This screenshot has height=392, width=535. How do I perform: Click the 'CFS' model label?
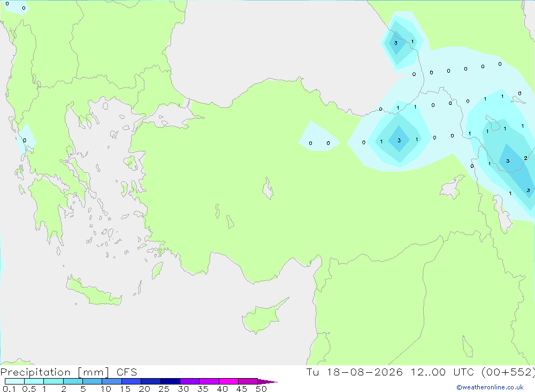[x=127, y=372]
